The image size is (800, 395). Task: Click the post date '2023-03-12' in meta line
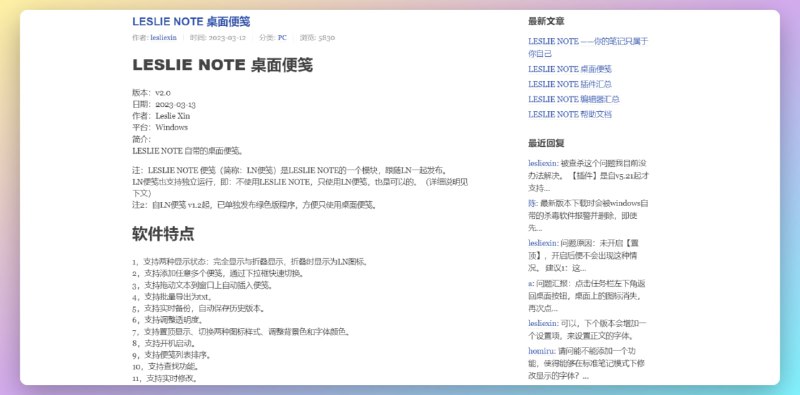[227, 38]
